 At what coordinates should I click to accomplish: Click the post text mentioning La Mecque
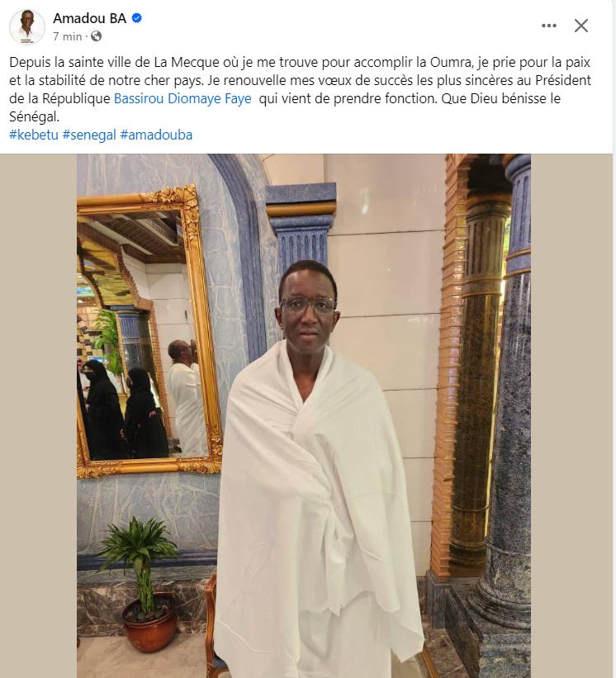[300, 89]
